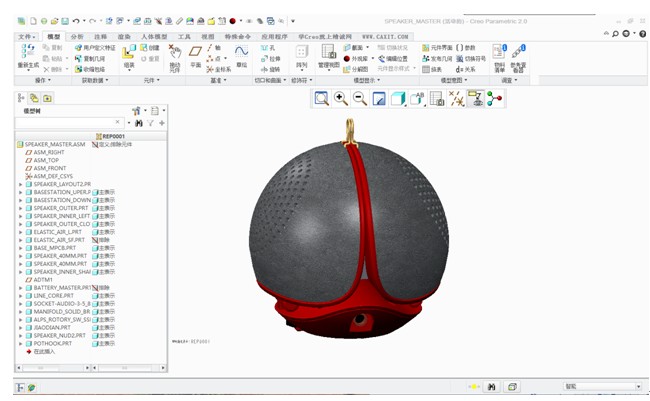Click the 元件界面 component interface button
The width and height of the screenshot is (650, 401).
(437, 48)
